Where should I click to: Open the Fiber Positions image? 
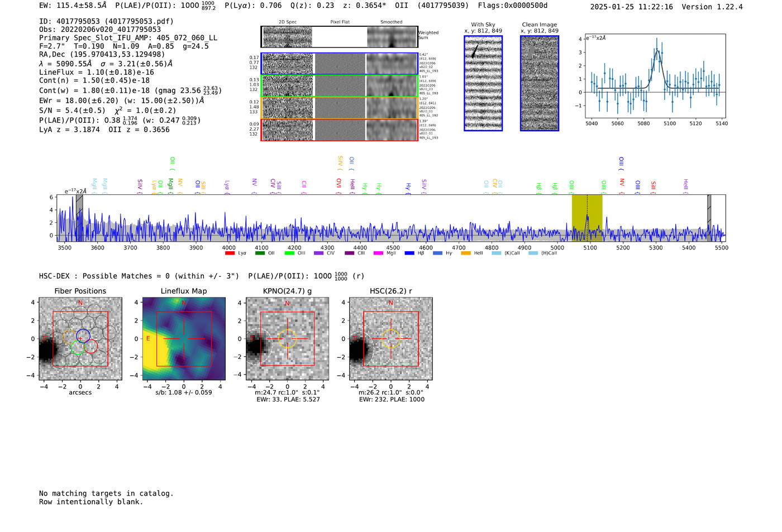click(80, 339)
